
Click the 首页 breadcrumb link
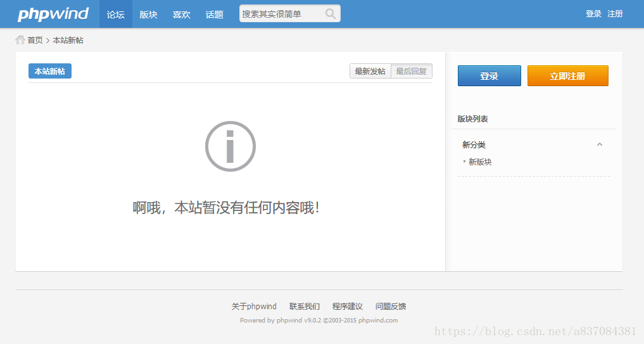(x=35, y=41)
